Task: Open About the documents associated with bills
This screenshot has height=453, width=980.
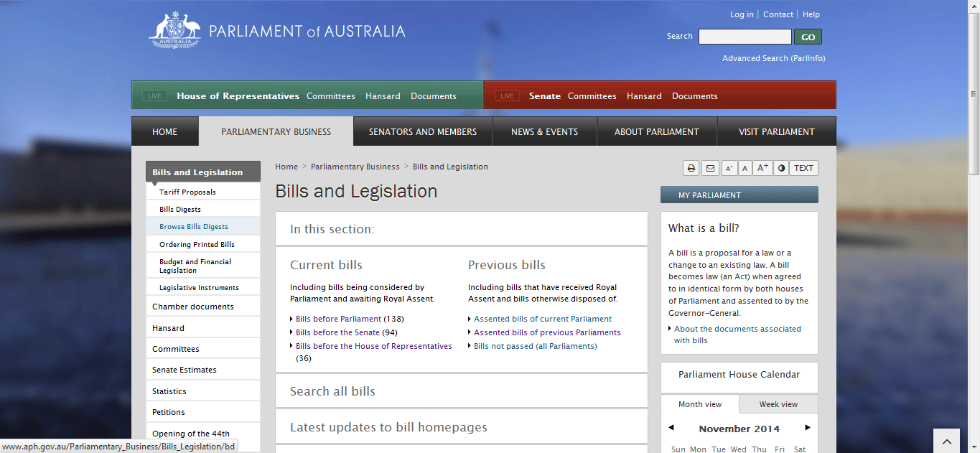Action: point(737,335)
